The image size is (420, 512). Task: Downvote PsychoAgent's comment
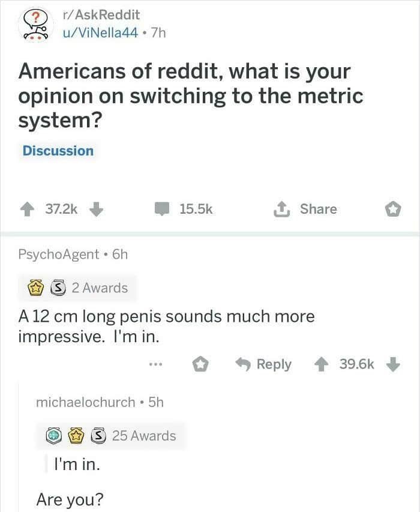pos(393,364)
